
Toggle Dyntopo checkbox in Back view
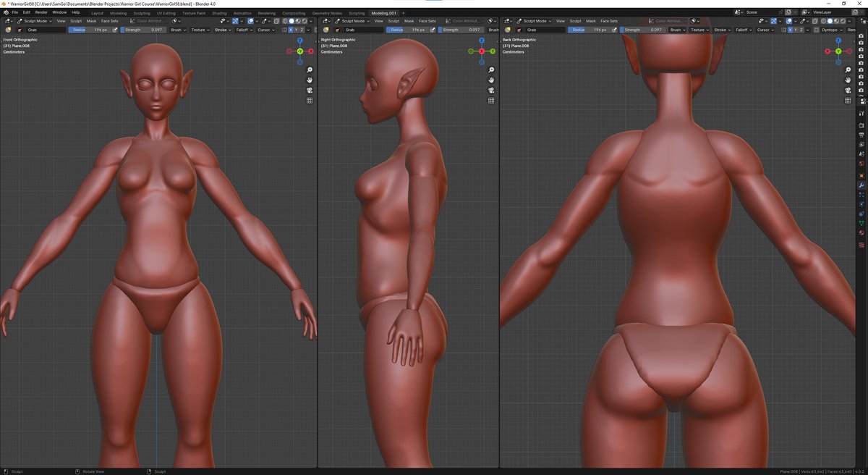[x=816, y=30]
